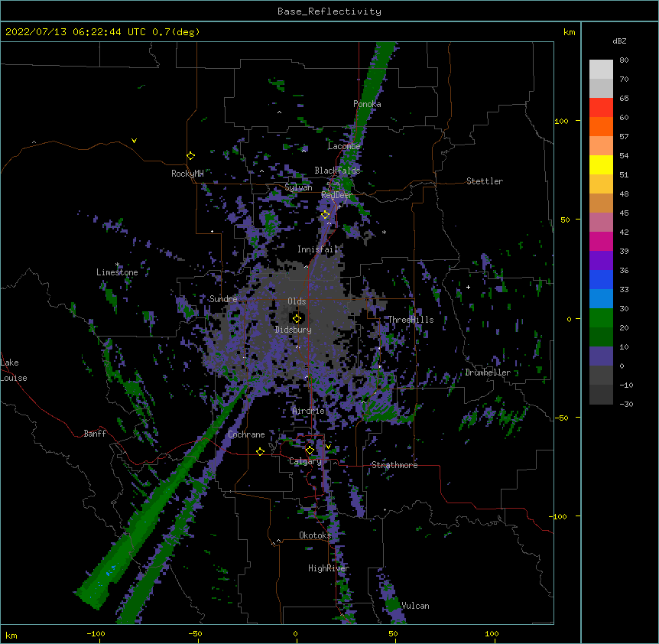
Task: Pick the magenta swatch in the dBZ legend
Action: pos(601,241)
